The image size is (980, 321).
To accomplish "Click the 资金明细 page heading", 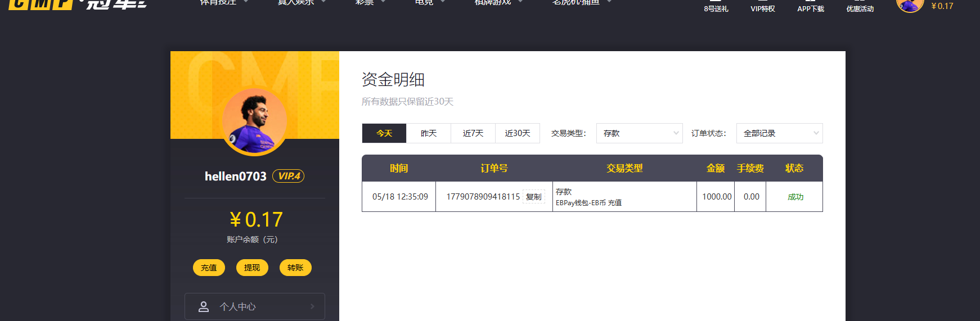I will tap(393, 80).
